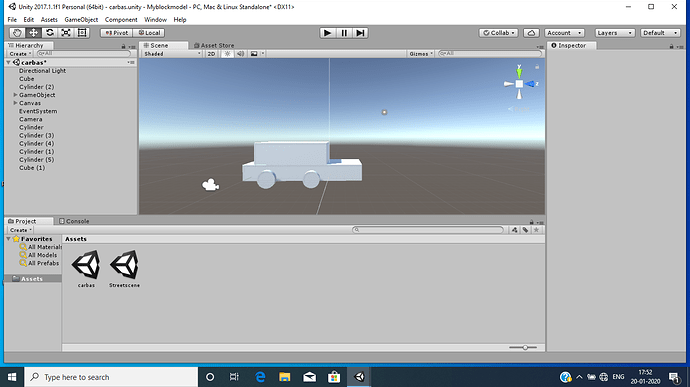
Task: Open the Component menu
Action: tap(121, 20)
